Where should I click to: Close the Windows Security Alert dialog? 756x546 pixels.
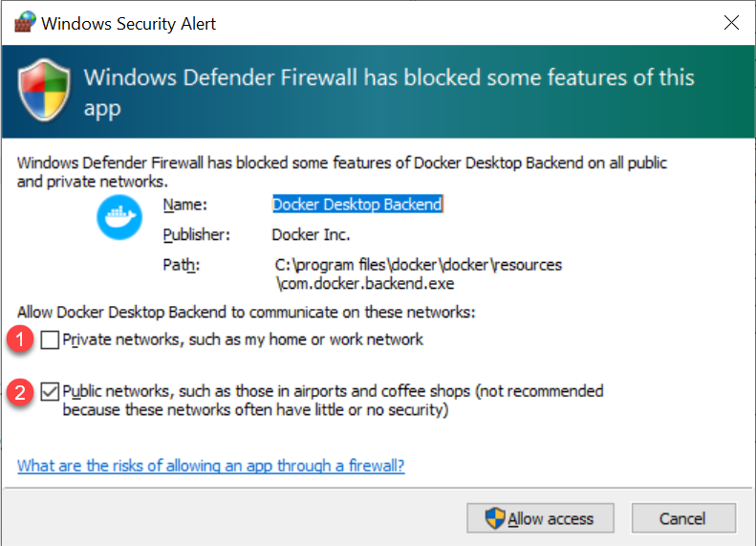coord(731,22)
